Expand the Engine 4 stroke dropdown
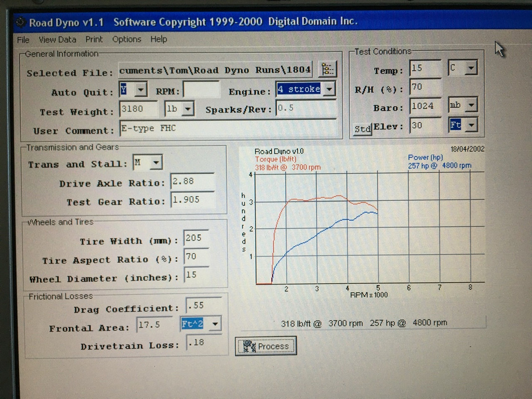This screenshot has height=399, width=532. point(329,89)
